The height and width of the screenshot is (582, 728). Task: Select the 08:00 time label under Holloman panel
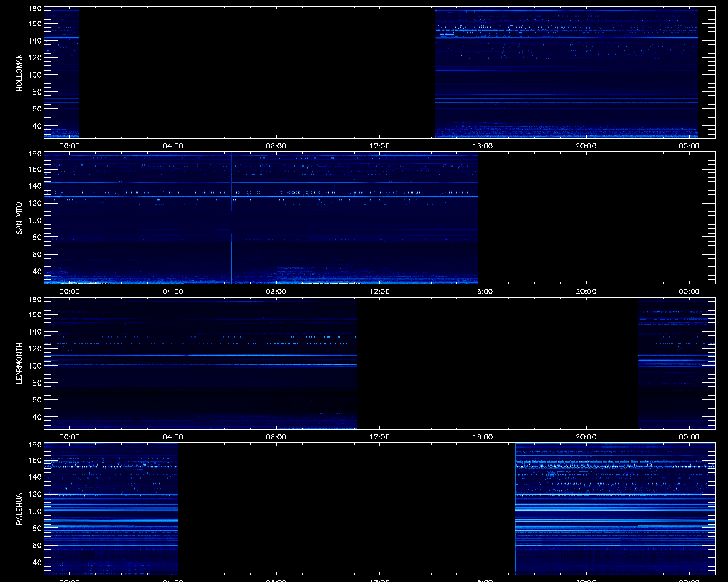(x=276, y=145)
